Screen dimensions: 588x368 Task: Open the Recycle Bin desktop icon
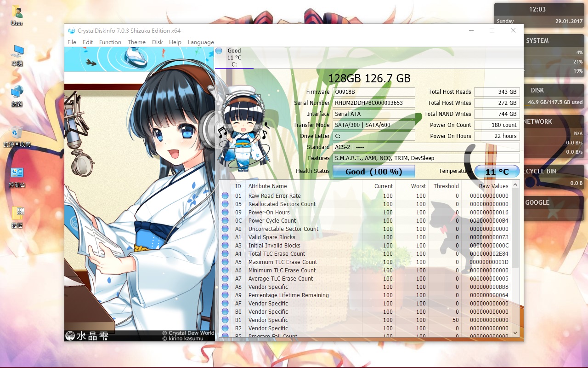click(x=17, y=137)
